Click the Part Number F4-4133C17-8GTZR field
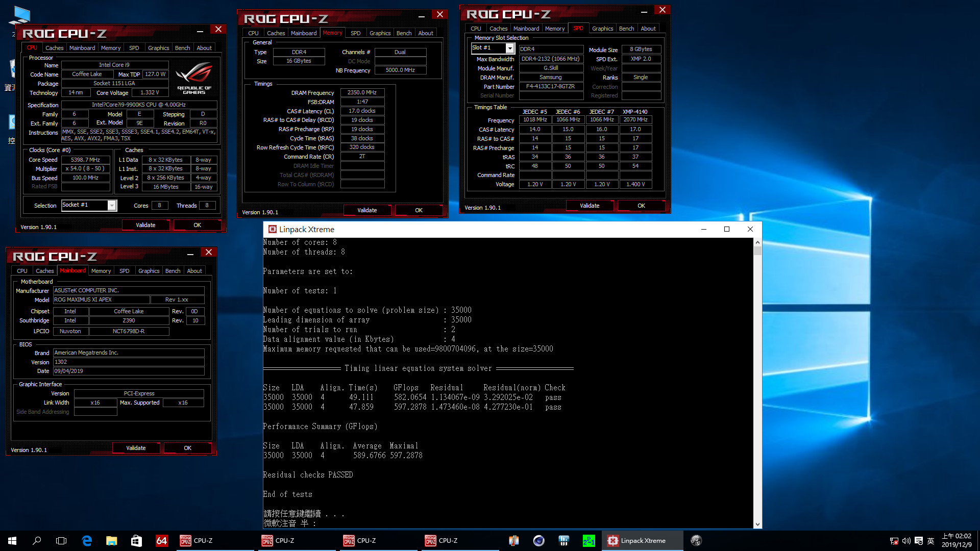 (x=551, y=87)
